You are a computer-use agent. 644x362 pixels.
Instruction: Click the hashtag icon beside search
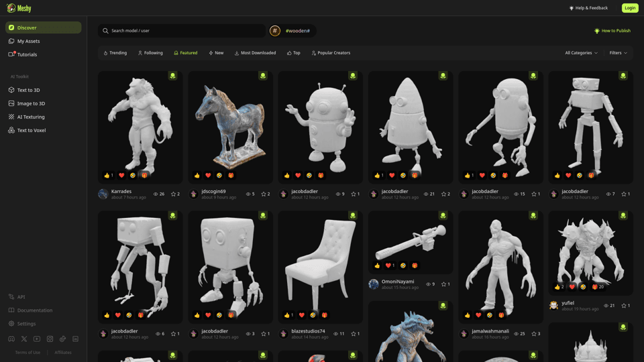(x=275, y=31)
